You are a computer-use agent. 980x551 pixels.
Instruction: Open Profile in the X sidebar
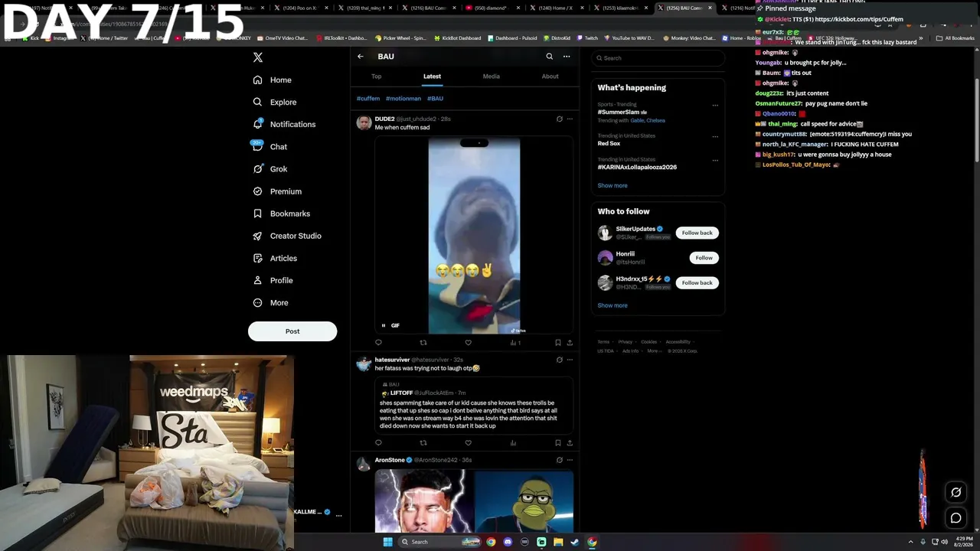[273, 280]
